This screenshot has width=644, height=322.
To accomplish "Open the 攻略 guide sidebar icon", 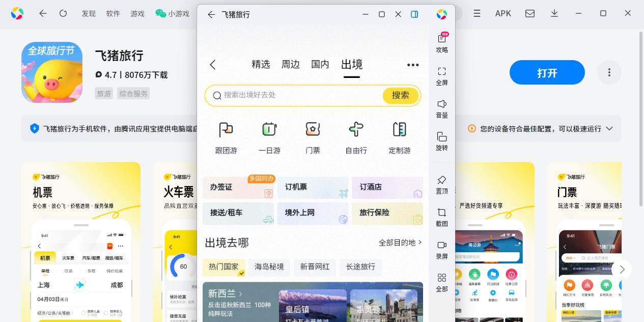I will point(442,43).
